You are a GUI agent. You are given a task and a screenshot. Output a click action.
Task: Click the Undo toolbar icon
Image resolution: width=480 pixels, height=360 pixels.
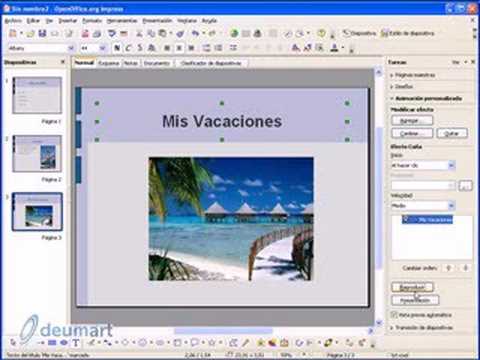(195, 33)
